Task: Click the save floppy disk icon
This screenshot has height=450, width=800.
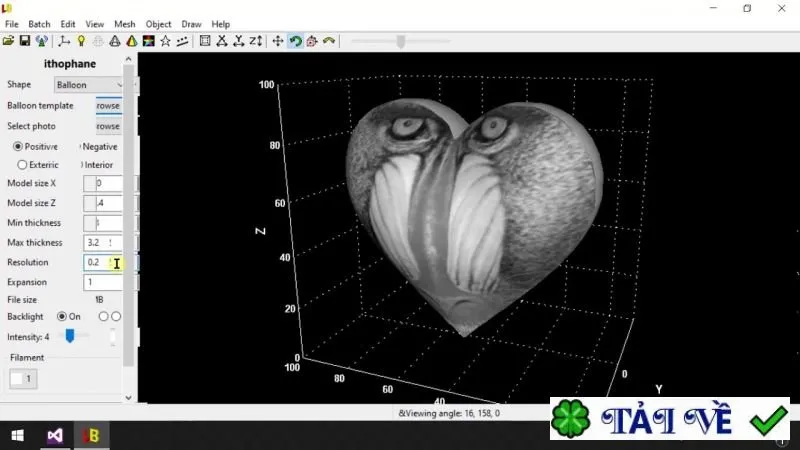Action: (24, 41)
